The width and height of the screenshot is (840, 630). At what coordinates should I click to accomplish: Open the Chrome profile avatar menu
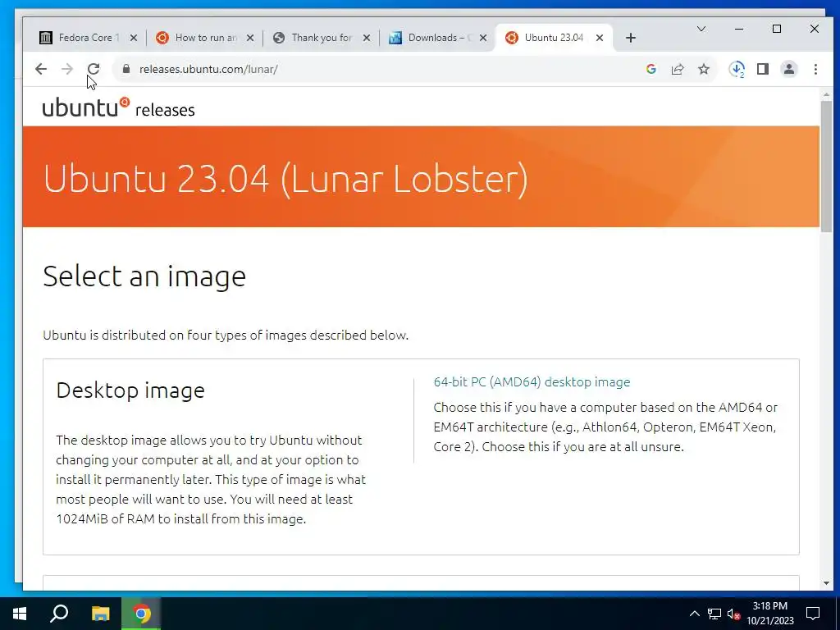[789, 69]
